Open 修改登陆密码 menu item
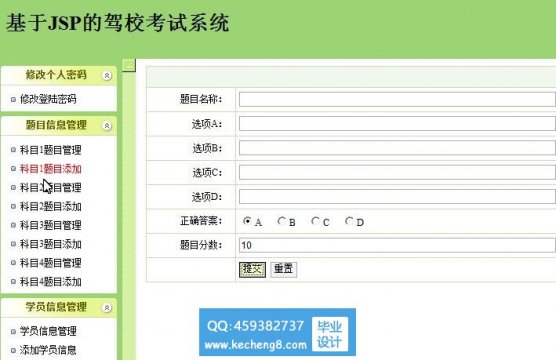Screen dimensions: 556x360 point(48,99)
